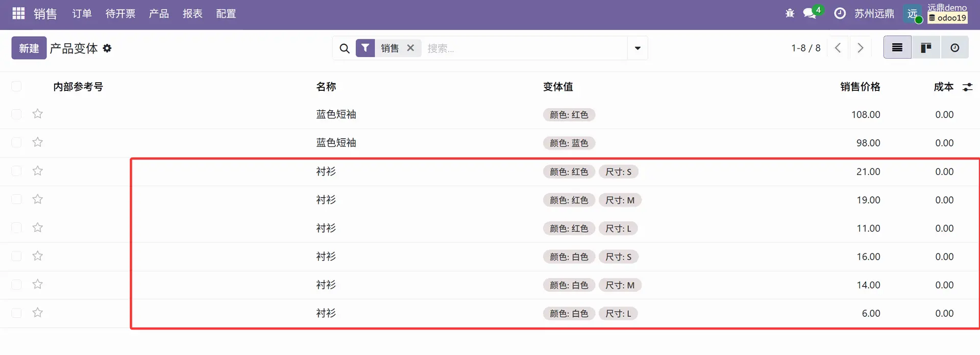Go to next page arrow

tap(861, 48)
